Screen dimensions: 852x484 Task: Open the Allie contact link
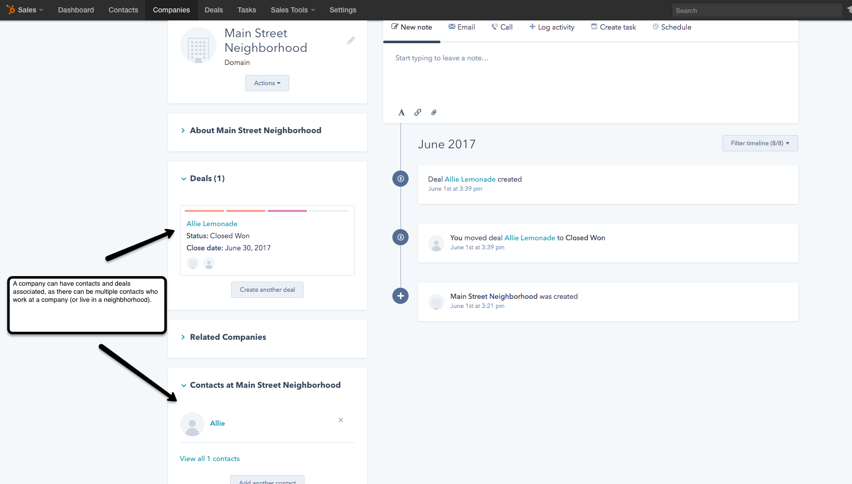(x=217, y=423)
